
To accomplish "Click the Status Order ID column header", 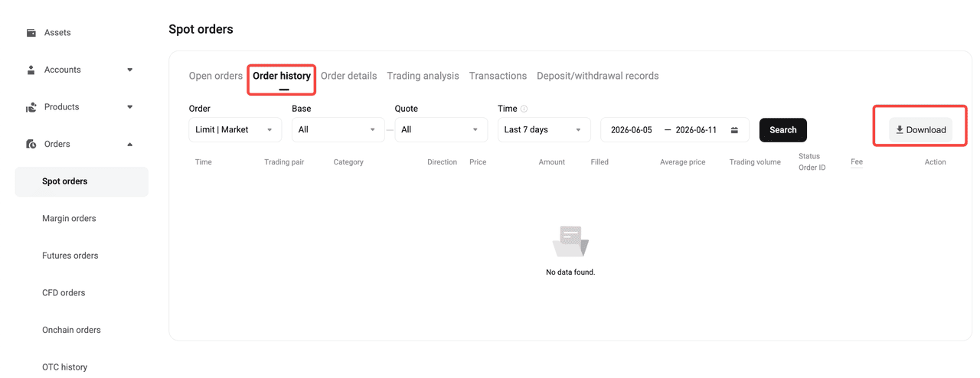I will (812, 161).
